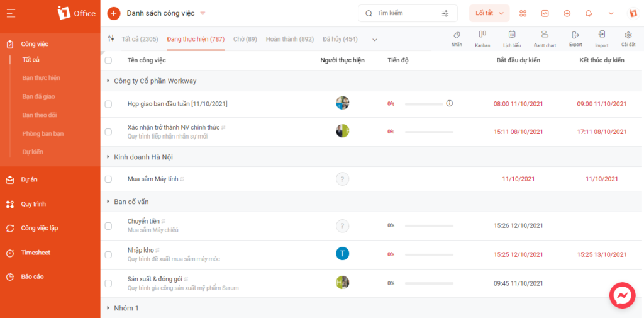Open the Nhãn label tool
Image resolution: width=644 pixels, height=318 pixels.
tap(457, 39)
